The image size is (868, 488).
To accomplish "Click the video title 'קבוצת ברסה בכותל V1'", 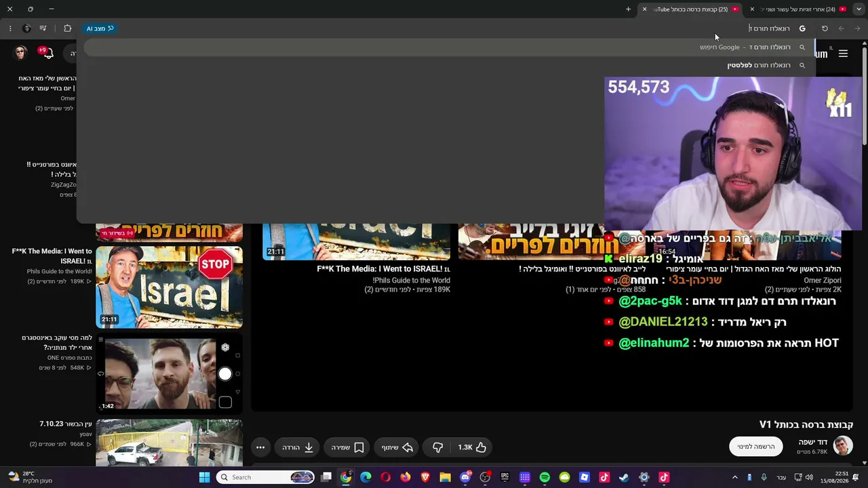I will point(806,424).
